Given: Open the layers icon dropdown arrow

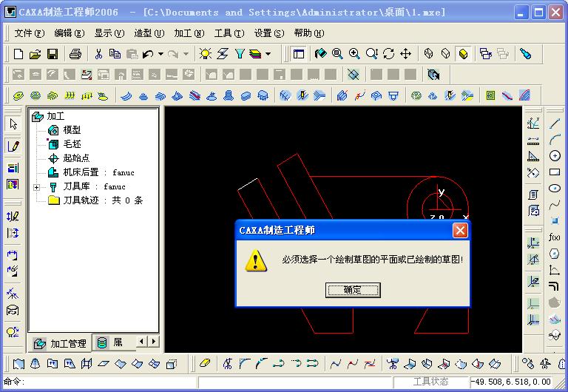Looking at the screenshot, I should [268, 54].
